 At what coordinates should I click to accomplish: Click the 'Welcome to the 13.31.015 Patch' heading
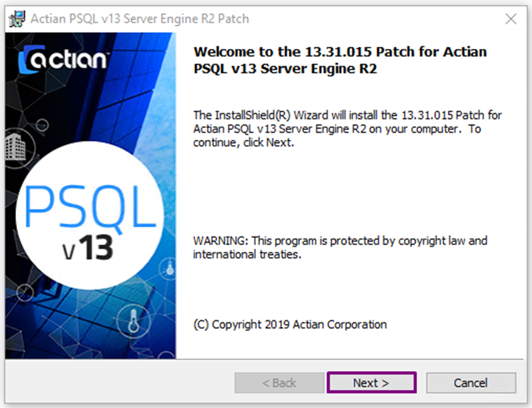coord(340,60)
